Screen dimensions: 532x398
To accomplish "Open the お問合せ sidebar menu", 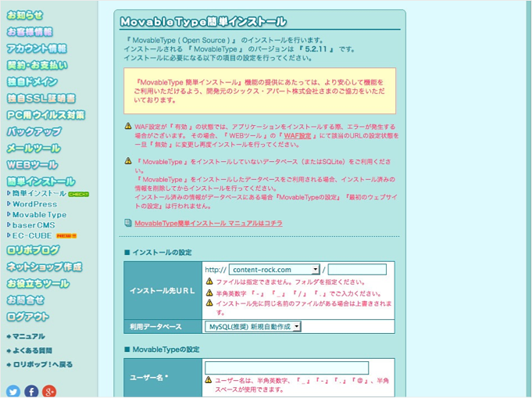I will coord(26,300).
